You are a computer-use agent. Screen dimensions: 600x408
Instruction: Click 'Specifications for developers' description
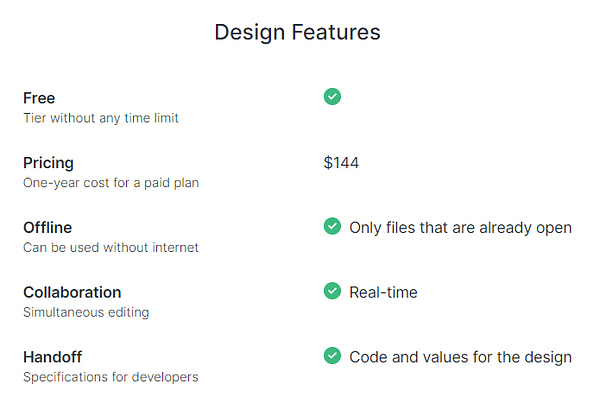111,377
